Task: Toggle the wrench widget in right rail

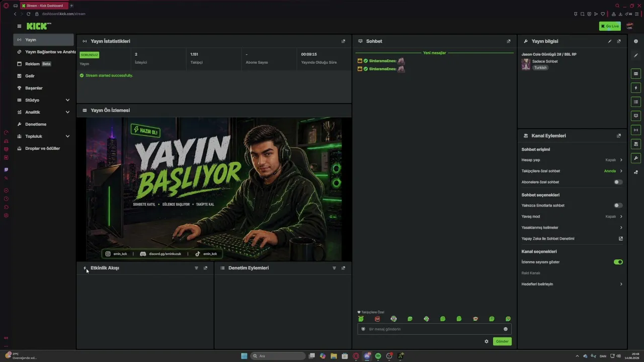Action: [636, 158]
